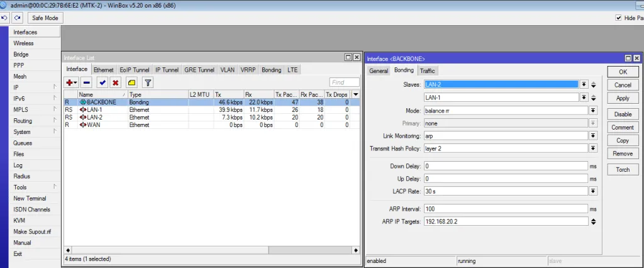The image size is (644, 268).
Task: Click the Copy button
Action: (623, 140)
